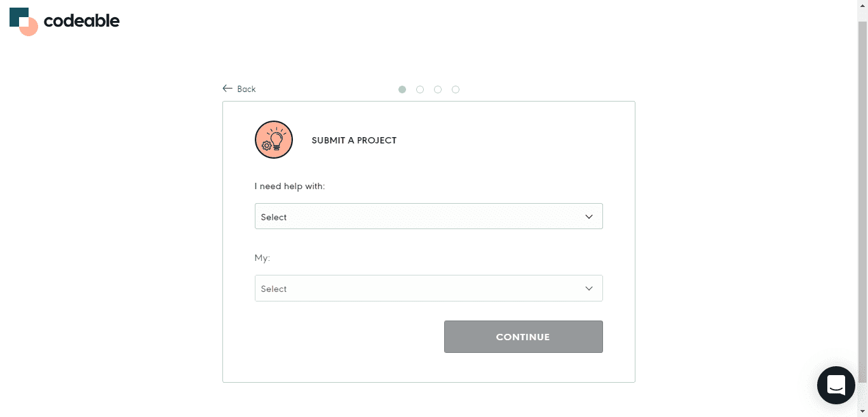Jump to the second step indicator dot
868x417 pixels.
point(420,89)
